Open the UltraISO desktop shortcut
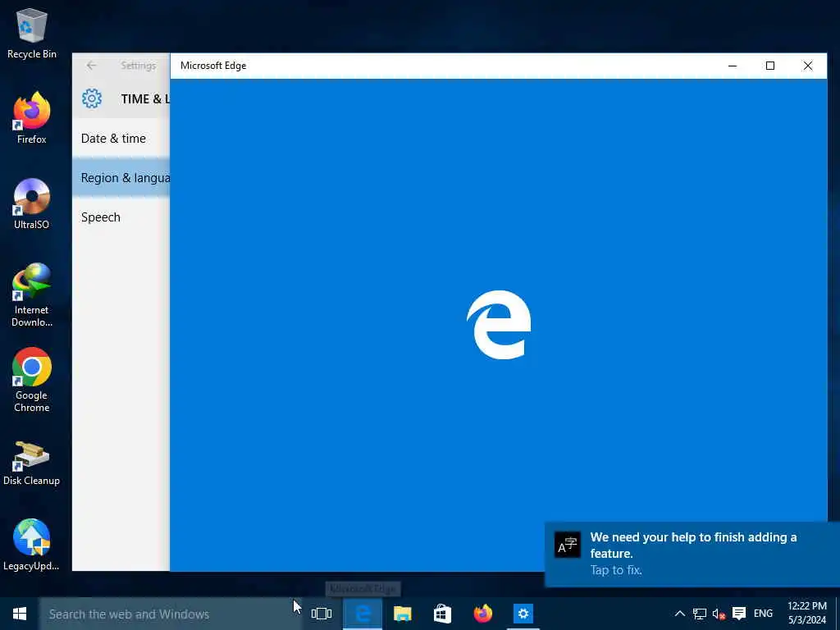 point(32,203)
